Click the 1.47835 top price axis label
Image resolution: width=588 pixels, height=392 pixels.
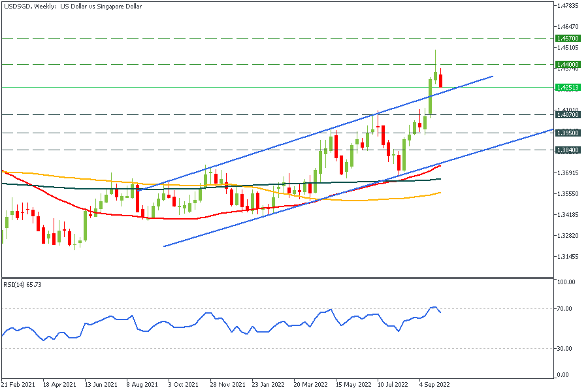(x=567, y=6)
